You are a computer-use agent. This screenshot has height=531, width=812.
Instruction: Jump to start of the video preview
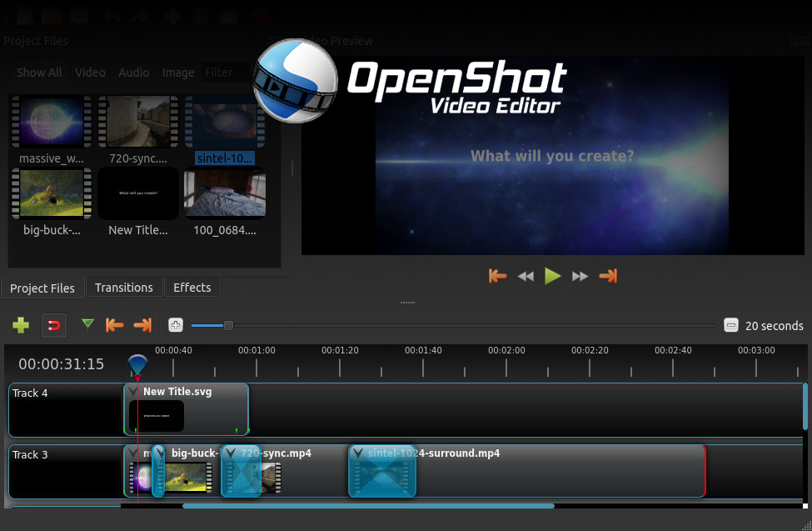pyautogui.click(x=497, y=276)
